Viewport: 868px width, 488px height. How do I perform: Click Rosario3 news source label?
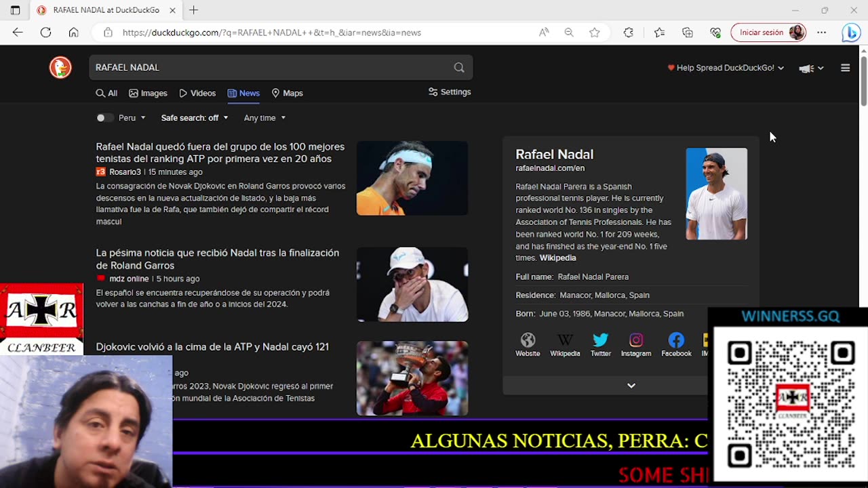(x=125, y=172)
